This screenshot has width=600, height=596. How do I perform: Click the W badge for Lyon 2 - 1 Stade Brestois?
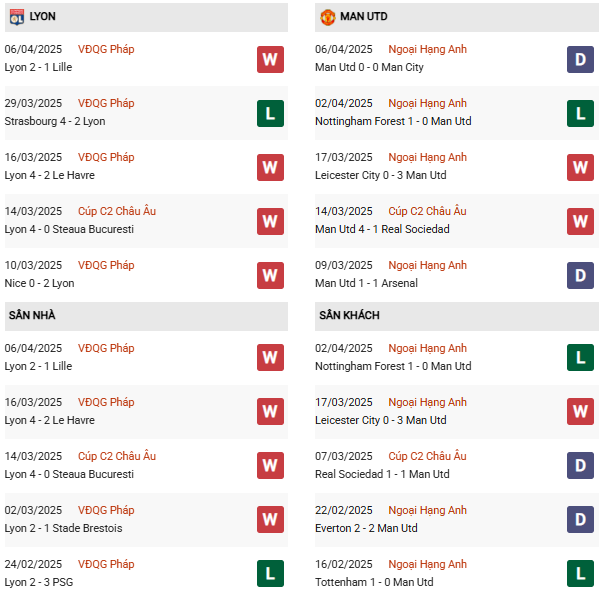coord(270,520)
